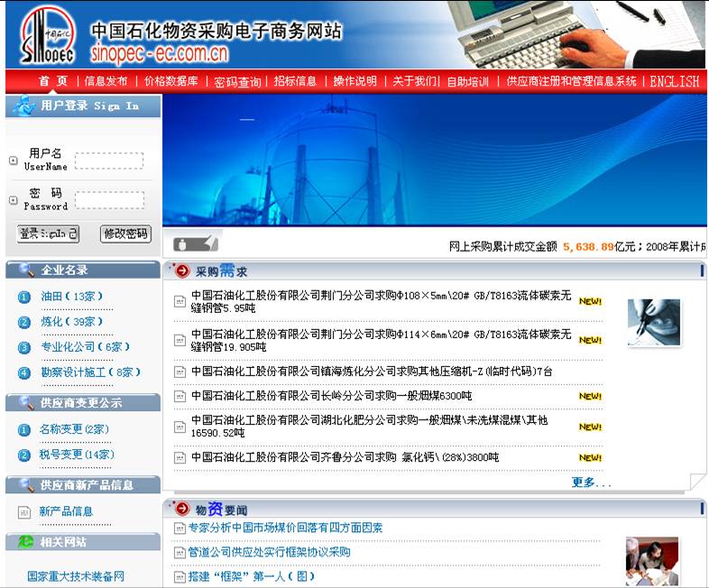The image size is (709, 588).
Task: Click the user login header icon
Action: (x=24, y=106)
